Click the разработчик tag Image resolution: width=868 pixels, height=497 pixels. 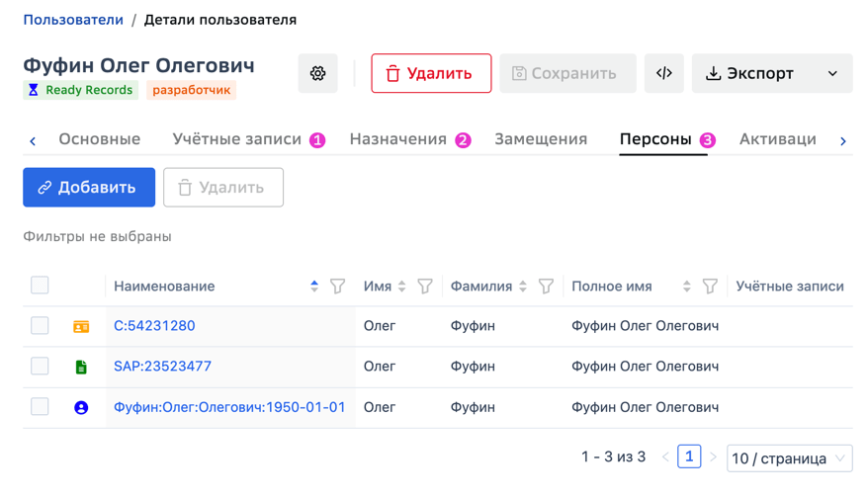coord(192,90)
